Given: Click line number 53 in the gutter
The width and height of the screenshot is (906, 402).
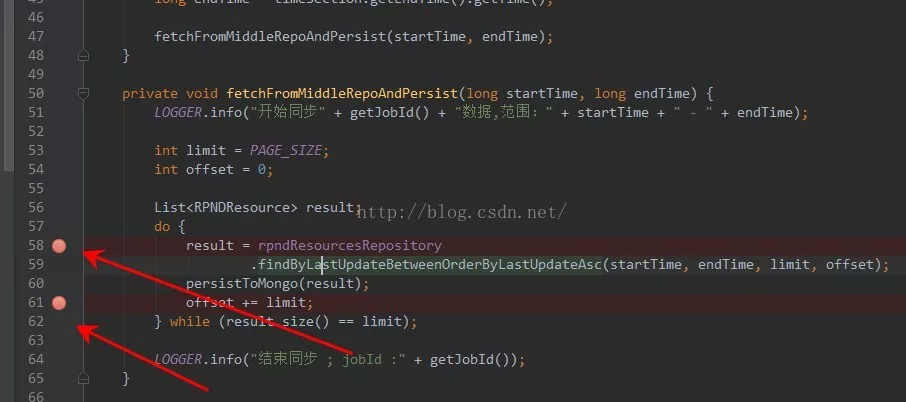Looking at the screenshot, I should 36,151.
